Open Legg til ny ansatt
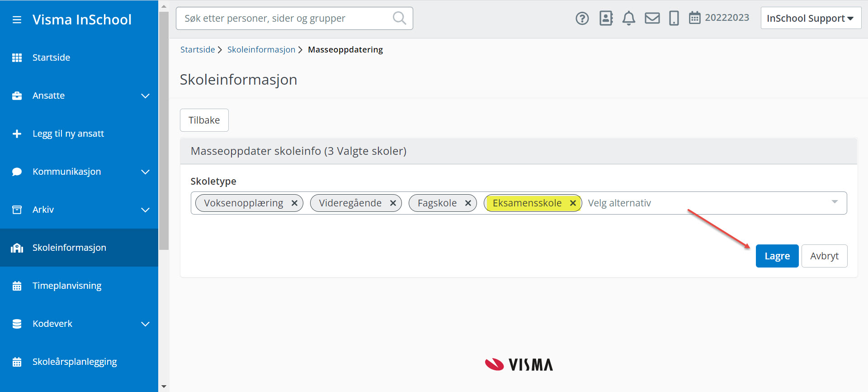The width and height of the screenshot is (868, 392). pyautogui.click(x=79, y=134)
